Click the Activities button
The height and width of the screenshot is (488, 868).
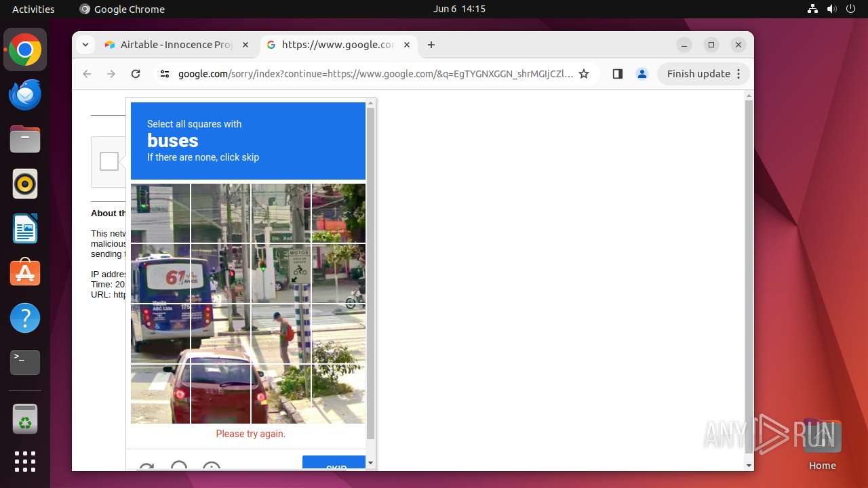33,9
